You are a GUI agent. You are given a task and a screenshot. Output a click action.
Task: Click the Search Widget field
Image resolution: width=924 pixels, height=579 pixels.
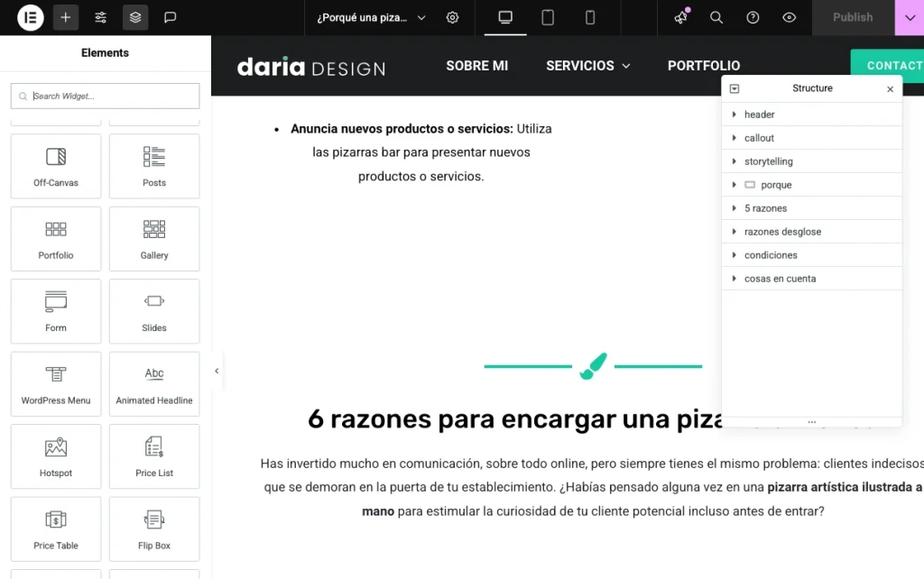click(105, 96)
